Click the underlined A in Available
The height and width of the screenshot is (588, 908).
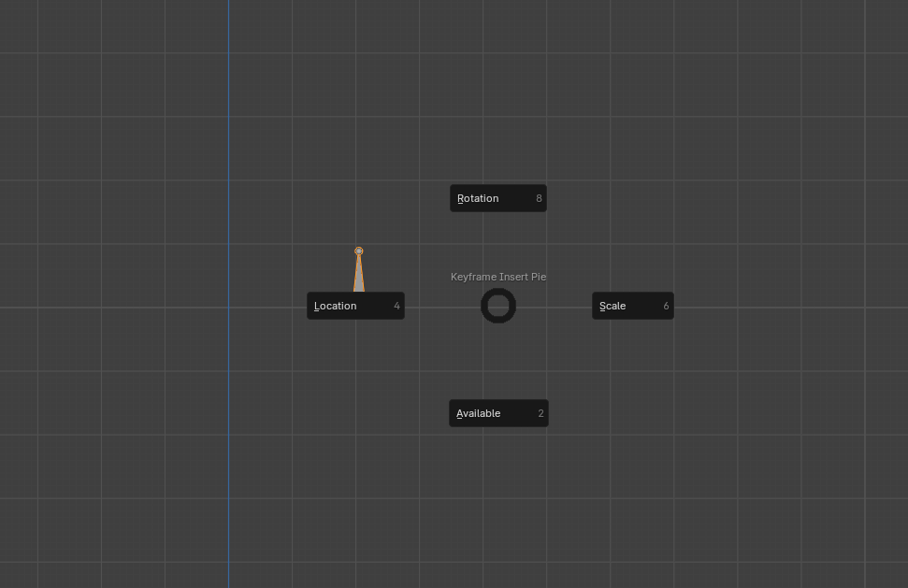coord(460,413)
